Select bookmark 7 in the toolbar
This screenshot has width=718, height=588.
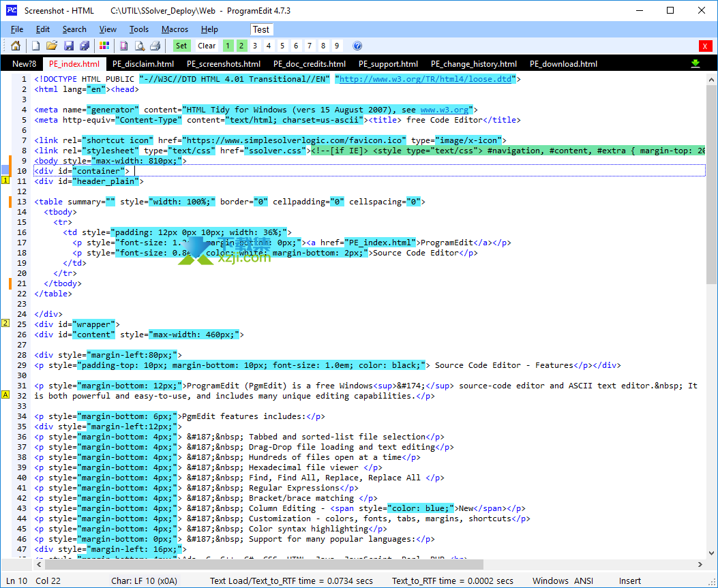(x=310, y=46)
